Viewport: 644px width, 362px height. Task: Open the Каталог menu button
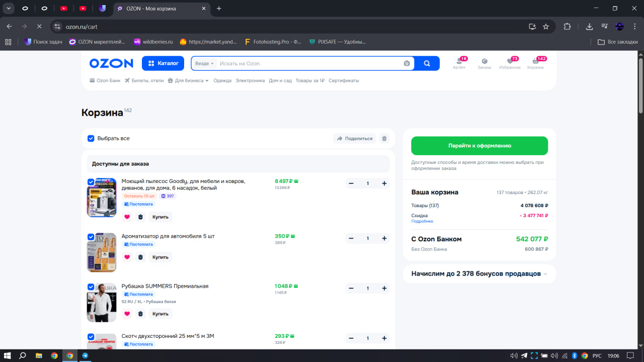(164, 63)
